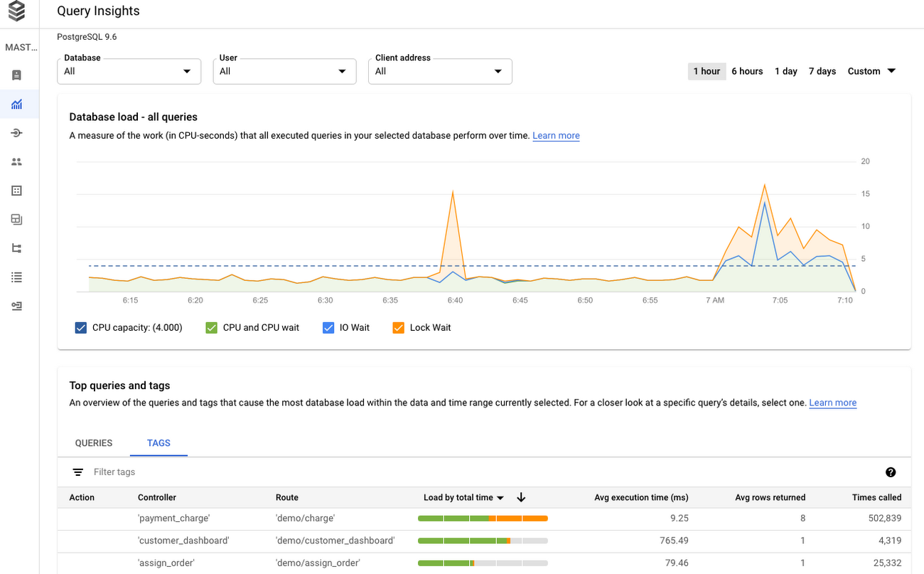Click the 25,332 times called value
This screenshot has width=924, height=574.
(888, 563)
